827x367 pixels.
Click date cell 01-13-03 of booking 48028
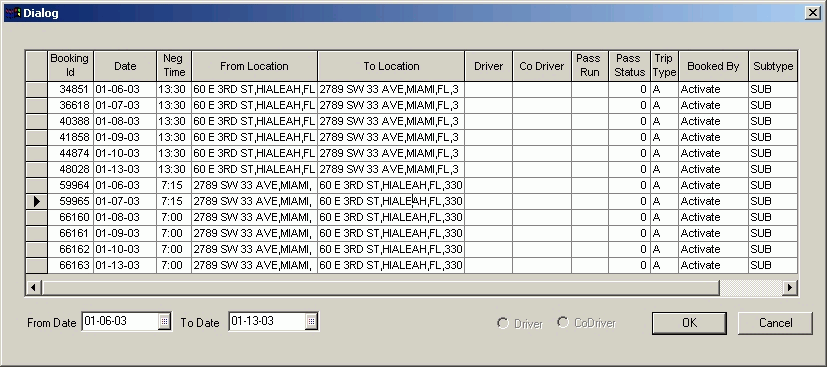pos(125,169)
